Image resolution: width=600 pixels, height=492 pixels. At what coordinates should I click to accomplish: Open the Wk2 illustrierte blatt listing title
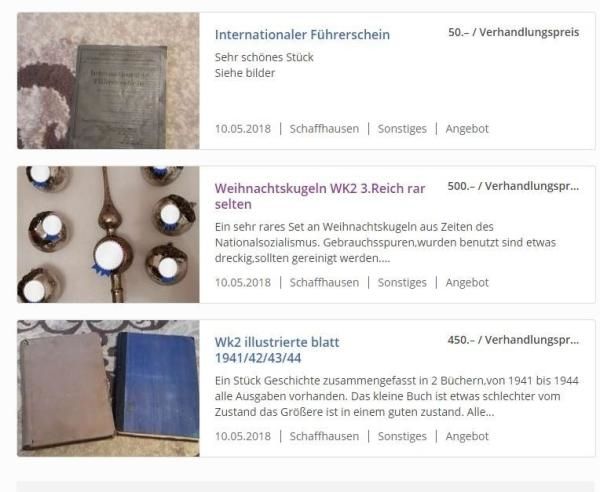point(277,350)
